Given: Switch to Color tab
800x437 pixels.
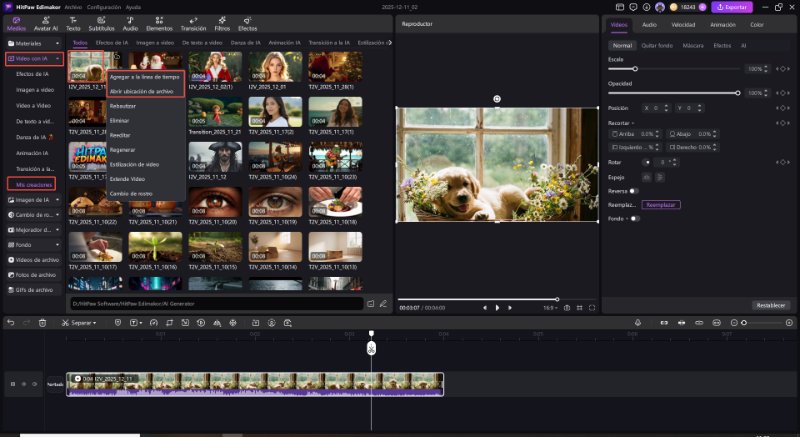Looking at the screenshot, I should coord(757,24).
